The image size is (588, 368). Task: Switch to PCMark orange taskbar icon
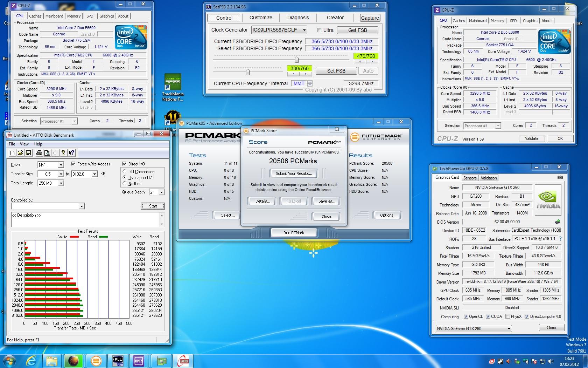[x=96, y=361]
